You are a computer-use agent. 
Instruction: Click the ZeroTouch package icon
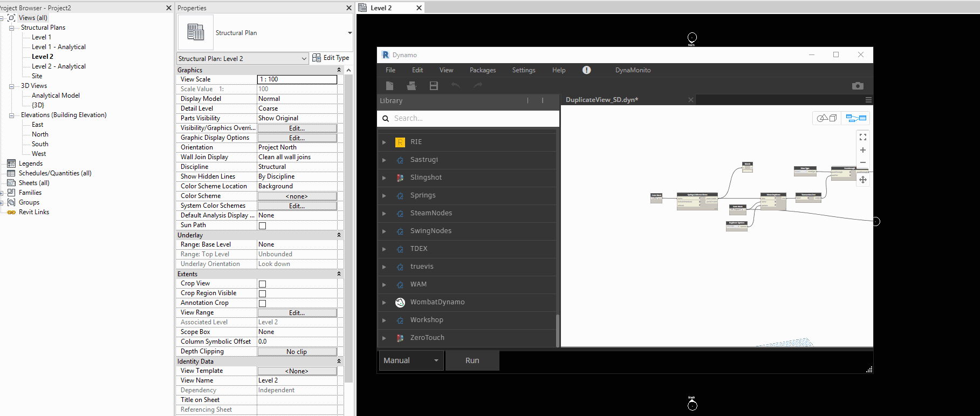[x=400, y=338]
